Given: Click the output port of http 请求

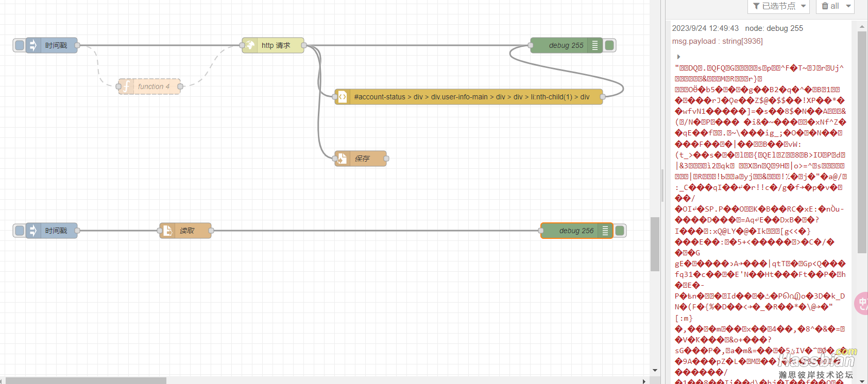Looking at the screenshot, I should click(x=304, y=45).
